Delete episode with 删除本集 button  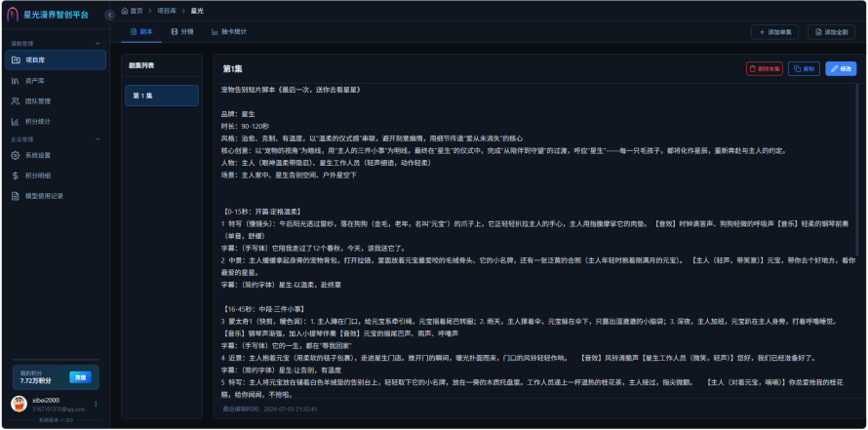click(764, 68)
